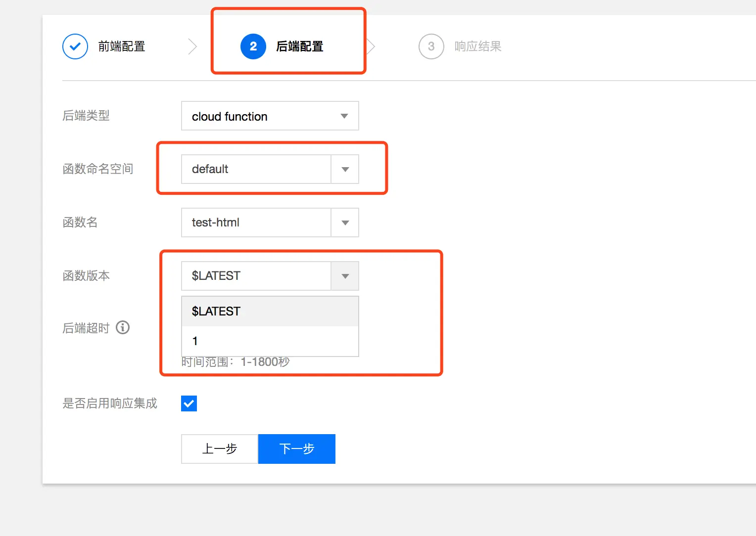This screenshot has width=756, height=536.
Task: Click the default namespace field
Action: [256, 169]
